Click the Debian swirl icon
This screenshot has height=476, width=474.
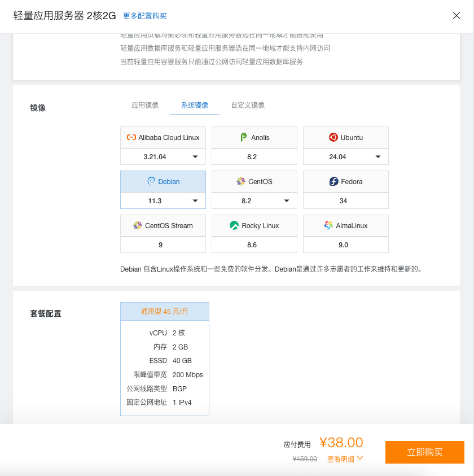click(x=151, y=181)
